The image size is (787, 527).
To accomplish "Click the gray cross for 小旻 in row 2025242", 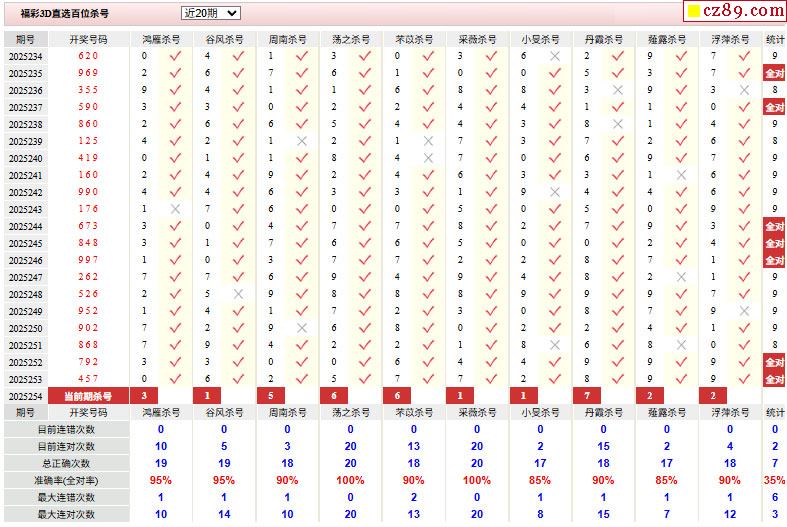I will point(555,192).
